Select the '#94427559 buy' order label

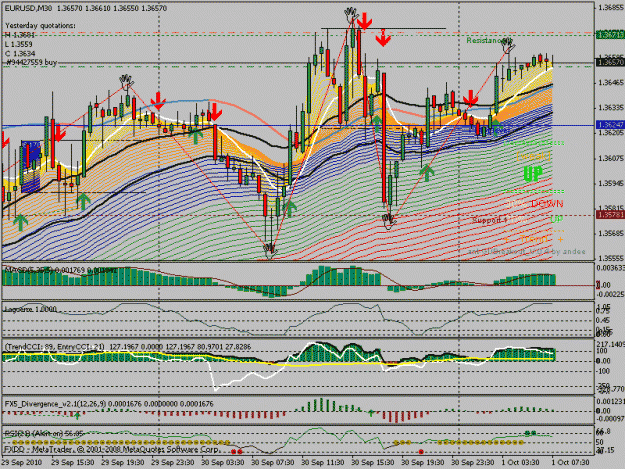pyautogui.click(x=32, y=62)
